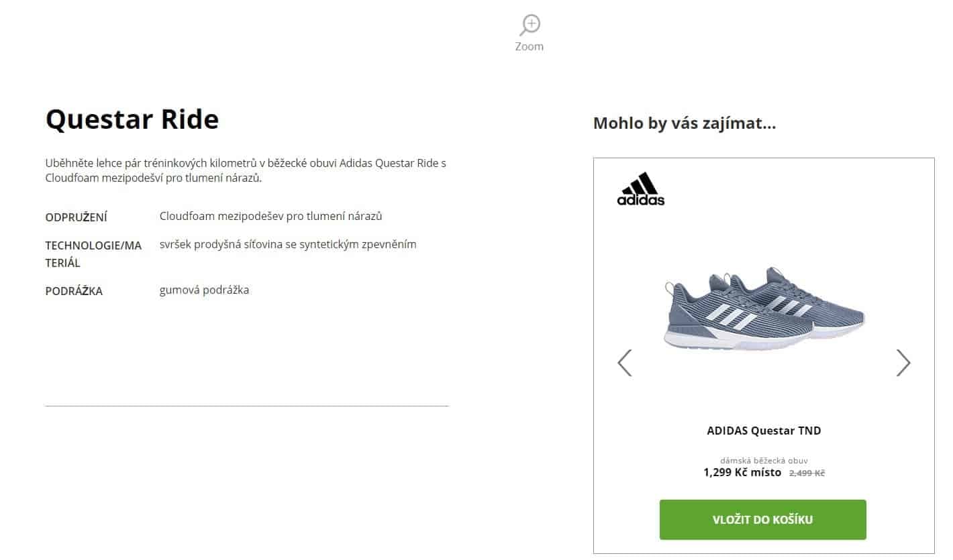
Task: Click the 1,299 Kč místo price
Action: coord(742,472)
